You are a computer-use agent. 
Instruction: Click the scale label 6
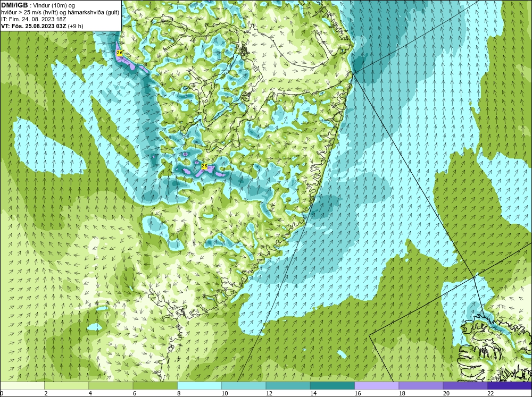tap(135, 393)
